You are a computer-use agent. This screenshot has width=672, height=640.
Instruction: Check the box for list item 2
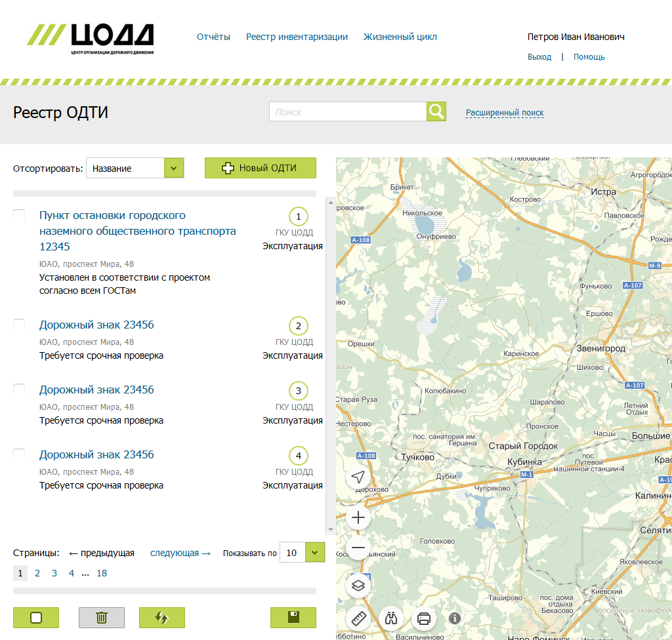click(x=20, y=325)
